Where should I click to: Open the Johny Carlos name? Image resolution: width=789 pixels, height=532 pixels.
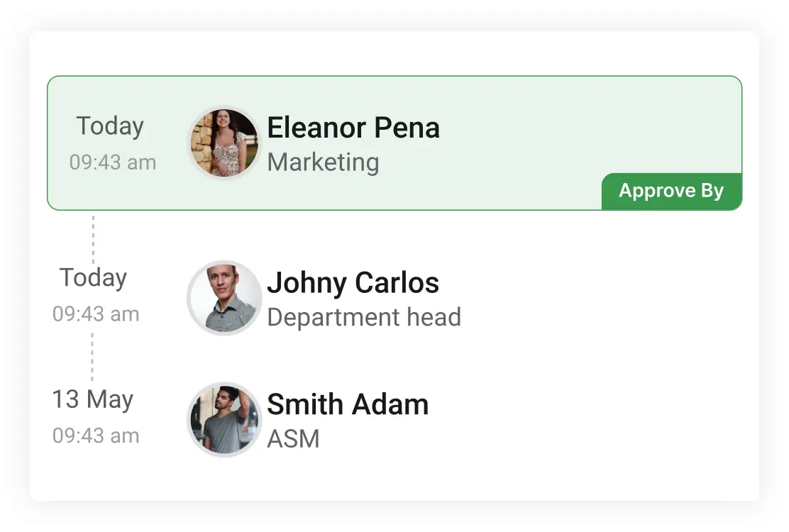353,282
